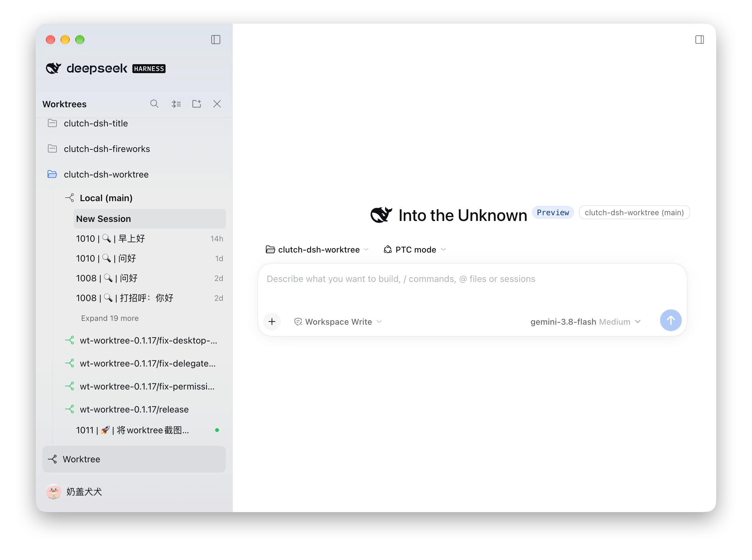Image resolution: width=752 pixels, height=560 pixels.
Task: Expand 19 more sessions
Action: (110, 318)
